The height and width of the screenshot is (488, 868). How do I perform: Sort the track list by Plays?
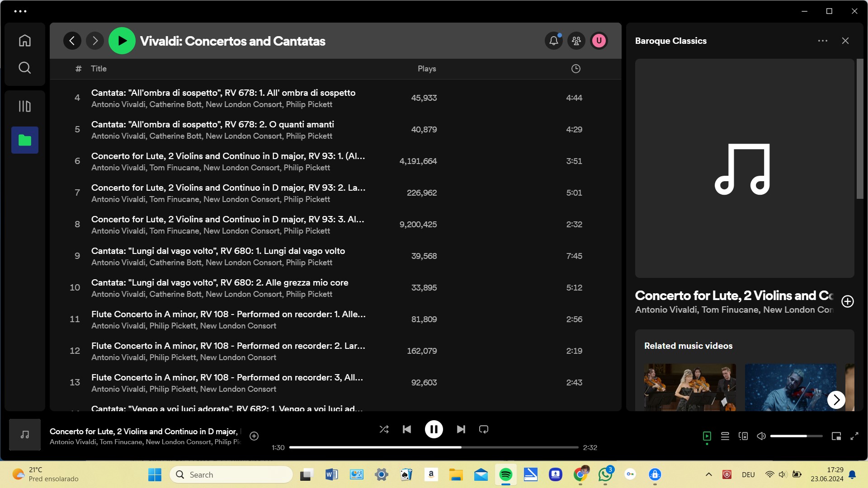point(427,69)
